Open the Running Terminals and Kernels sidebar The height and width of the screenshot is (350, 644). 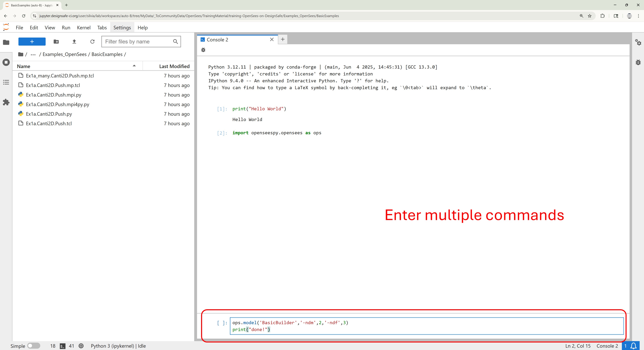6,62
